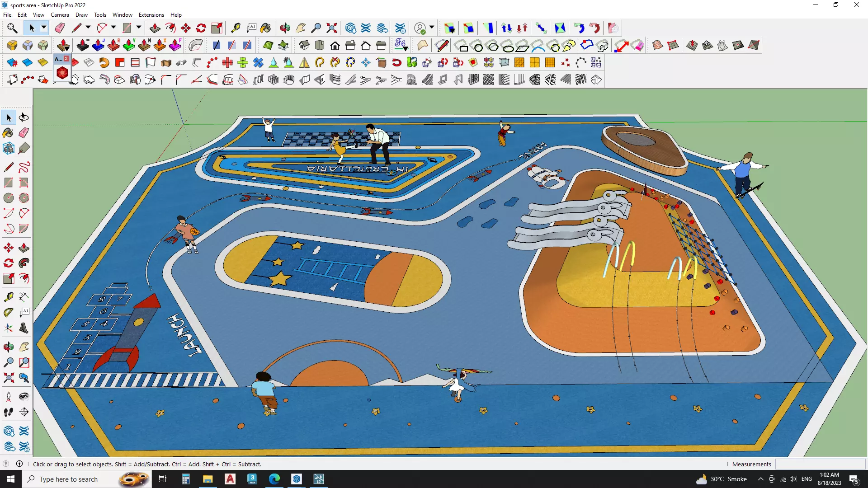Activate the Walk tool footprints icon
This screenshot has height=488, width=868.
point(8,412)
